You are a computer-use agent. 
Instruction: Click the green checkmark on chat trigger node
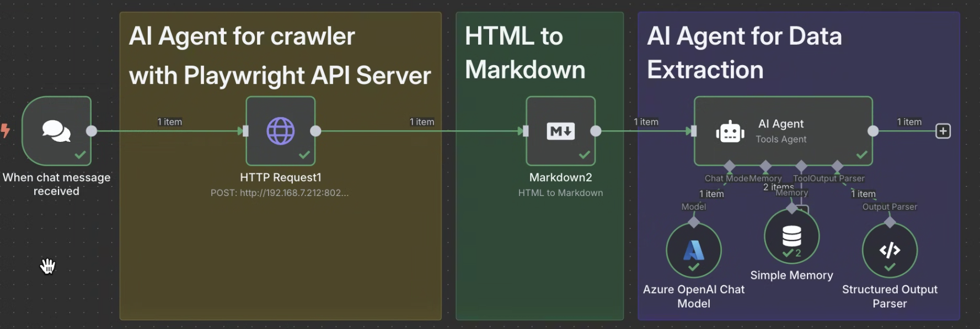coord(81,155)
